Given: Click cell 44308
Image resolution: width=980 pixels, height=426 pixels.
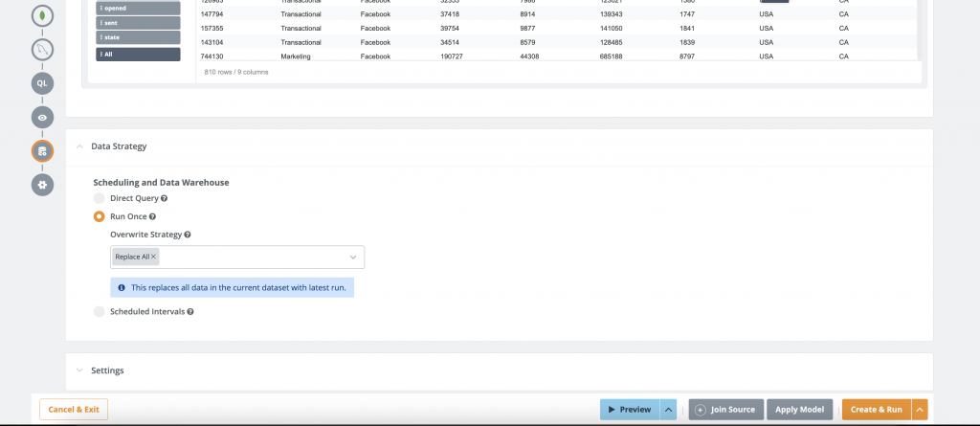Looking at the screenshot, I should pyautogui.click(x=529, y=56).
